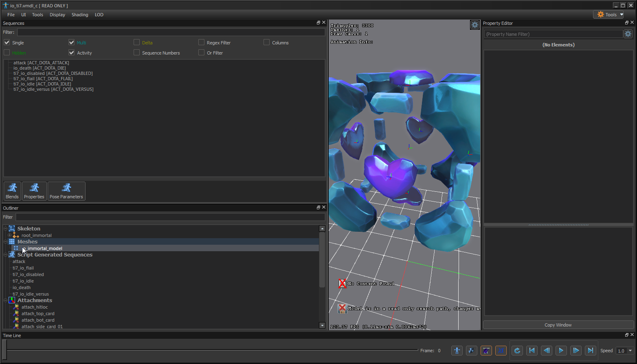Open the Pose Parameters panel
637x364 pixels.
point(66,191)
